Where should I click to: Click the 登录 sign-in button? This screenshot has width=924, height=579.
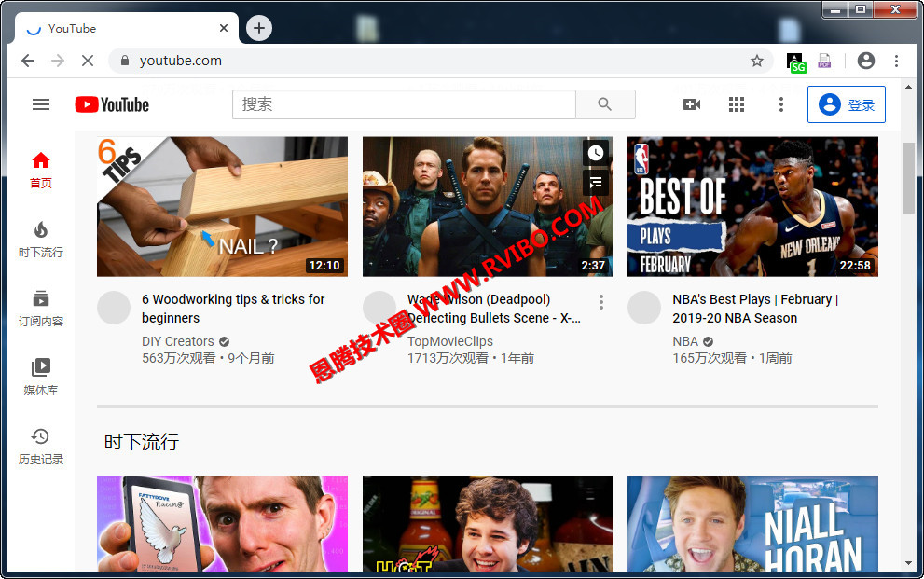pos(847,104)
